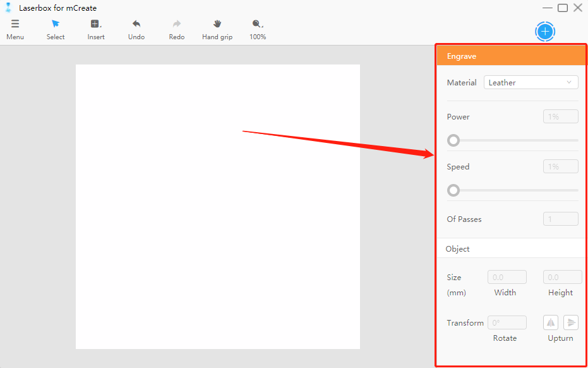This screenshot has height=368, width=588.
Task: Click the white canvas workspace
Action: click(218, 207)
